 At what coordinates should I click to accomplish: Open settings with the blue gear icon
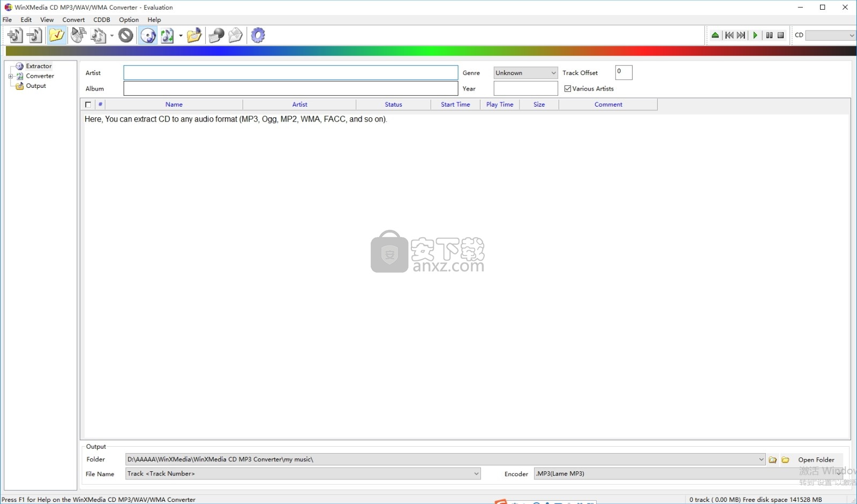(258, 35)
